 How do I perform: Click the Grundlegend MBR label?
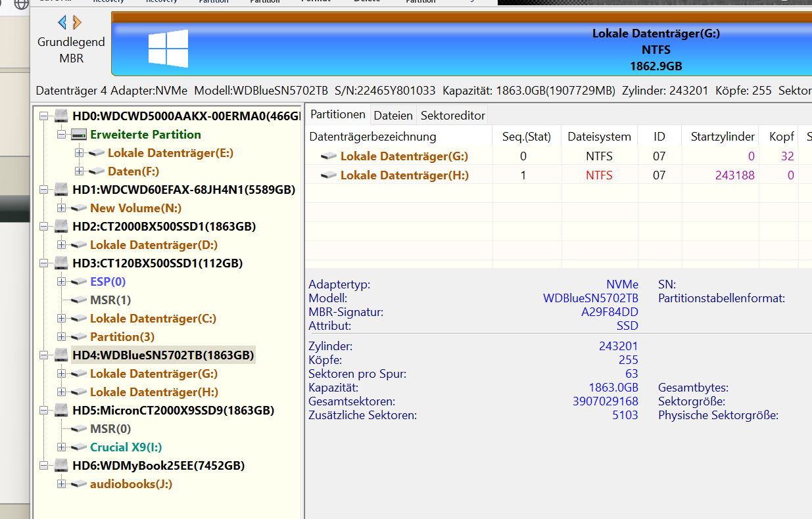(71, 50)
